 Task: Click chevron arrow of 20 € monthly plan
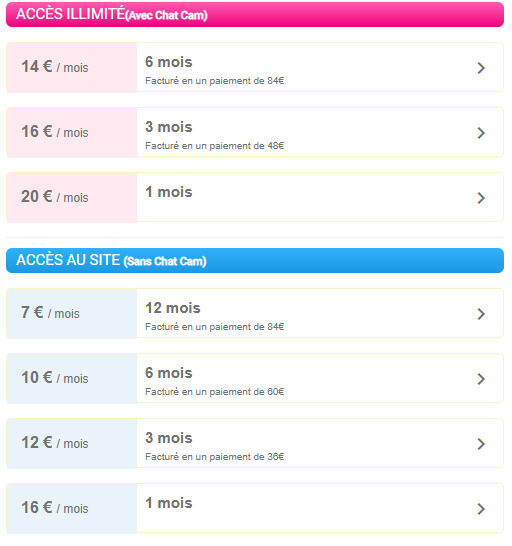(x=481, y=198)
